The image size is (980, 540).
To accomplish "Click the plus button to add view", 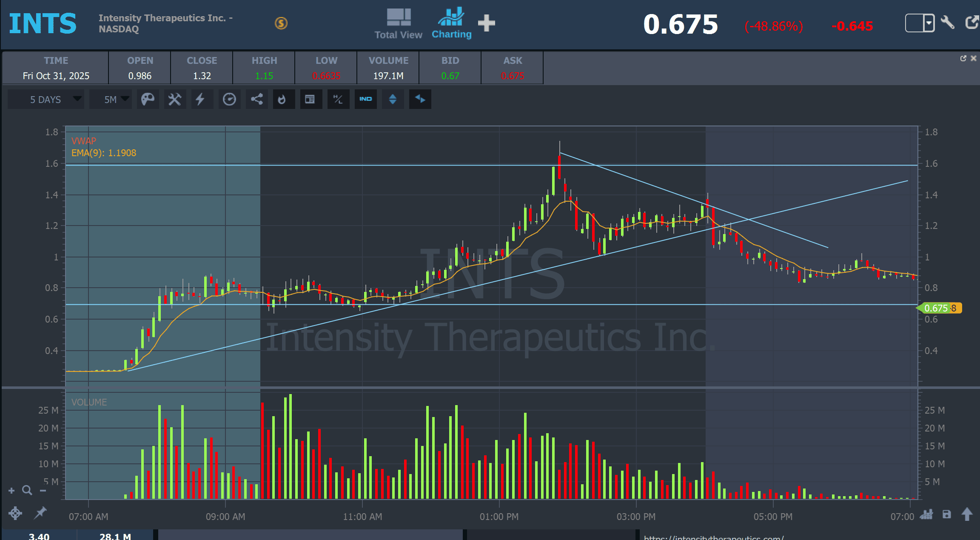I will point(487,23).
